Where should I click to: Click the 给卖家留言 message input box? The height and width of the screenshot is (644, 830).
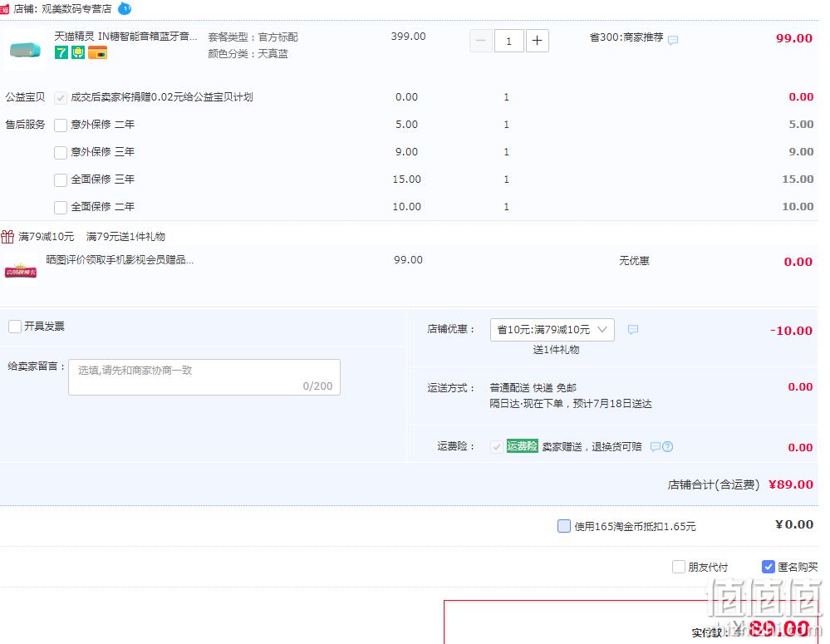tap(204, 377)
